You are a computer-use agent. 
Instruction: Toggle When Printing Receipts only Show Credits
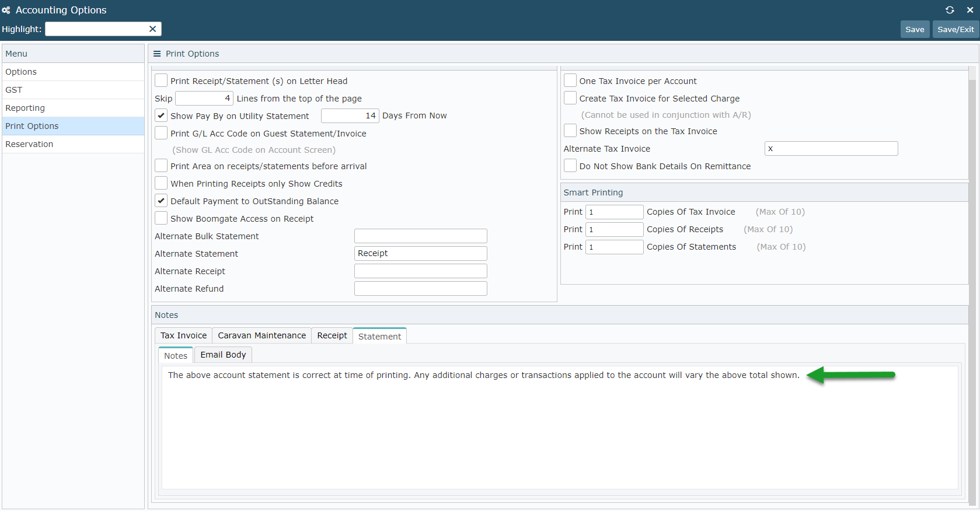point(161,183)
